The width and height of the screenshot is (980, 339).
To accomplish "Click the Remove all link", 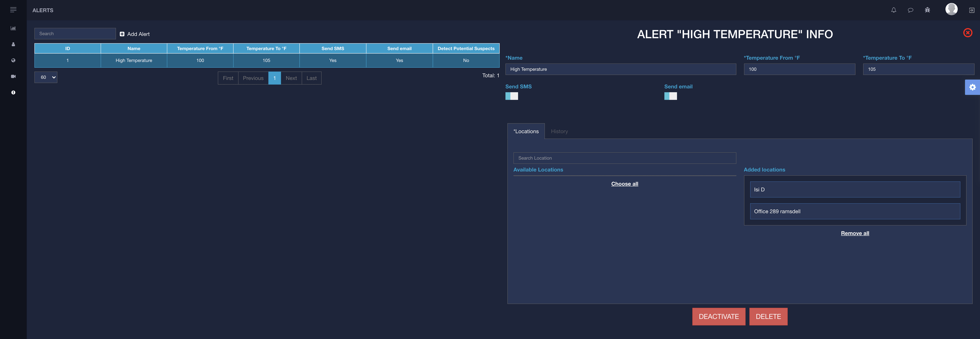I will [x=854, y=233].
